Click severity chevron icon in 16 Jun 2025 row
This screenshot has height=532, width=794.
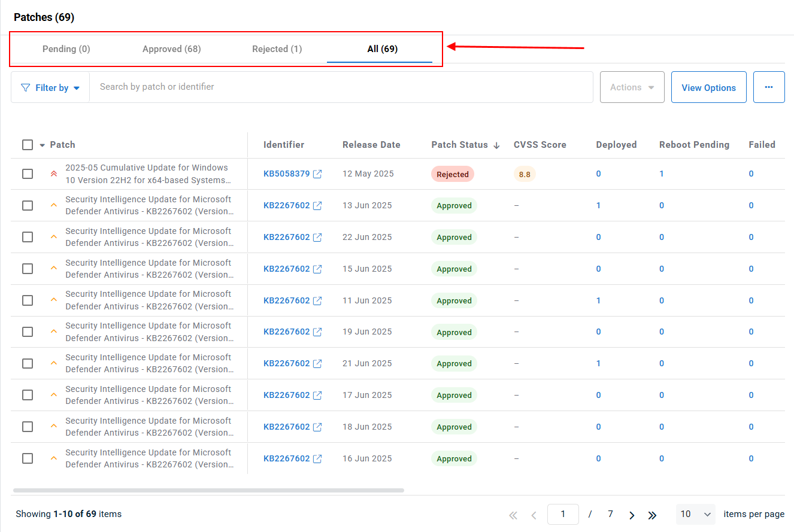coord(54,458)
